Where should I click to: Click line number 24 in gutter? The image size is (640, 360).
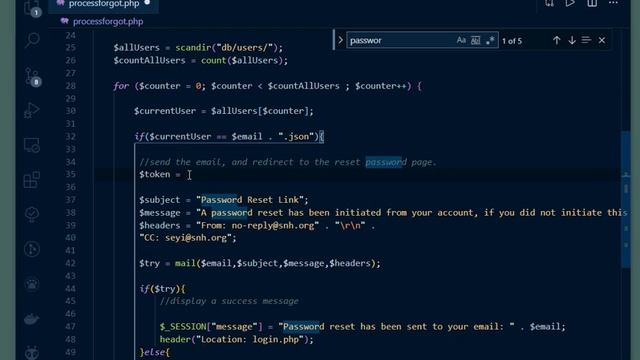click(71, 35)
